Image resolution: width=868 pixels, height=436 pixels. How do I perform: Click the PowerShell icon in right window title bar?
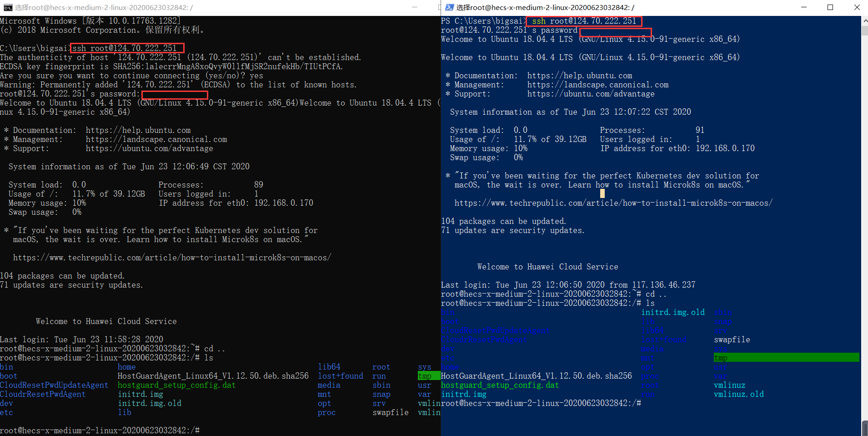(x=449, y=7)
